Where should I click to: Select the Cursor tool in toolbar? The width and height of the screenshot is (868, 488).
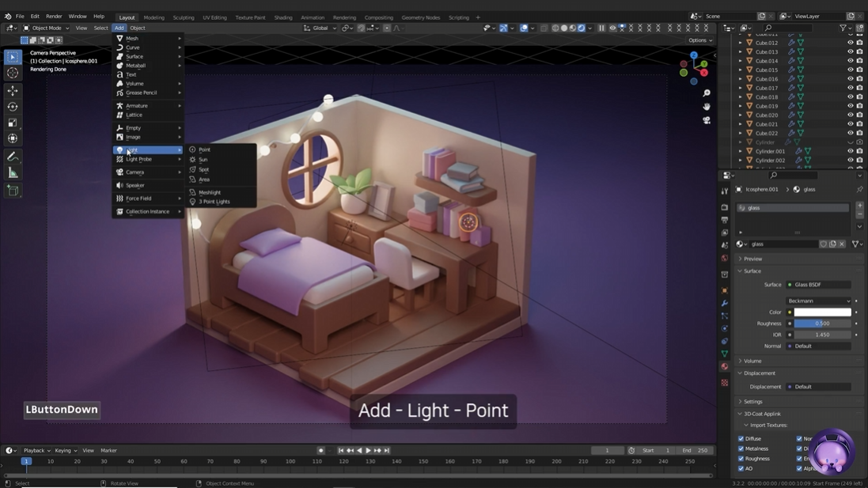[x=13, y=73]
